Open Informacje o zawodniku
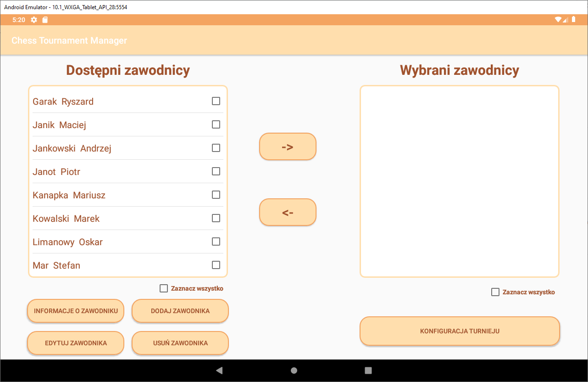Viewport: 588px width, 382px height. pos(76,311)
